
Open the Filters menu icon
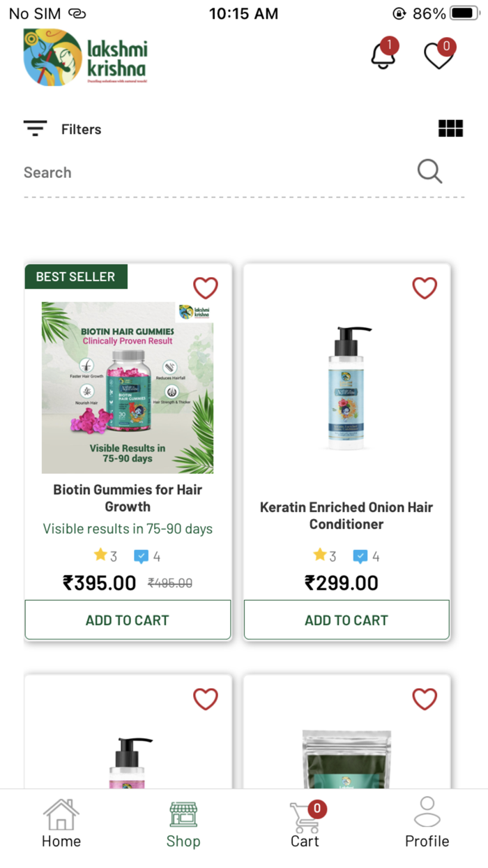click(35, 128)
